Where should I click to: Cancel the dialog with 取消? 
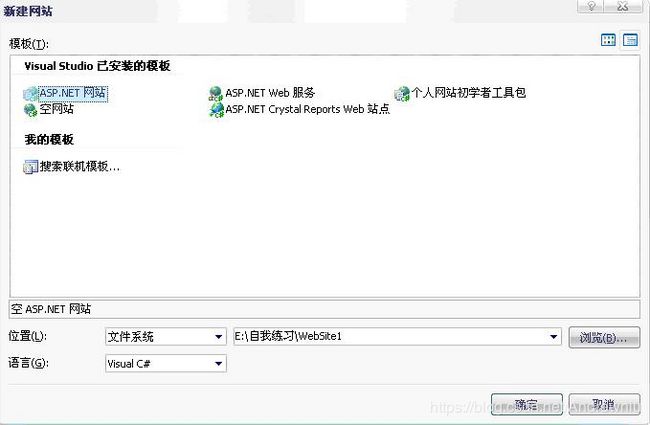pyautogui.click(x=604, y=405)
